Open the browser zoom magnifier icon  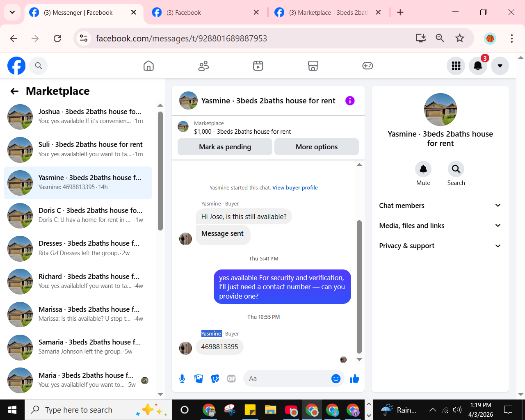pos(440,38)
